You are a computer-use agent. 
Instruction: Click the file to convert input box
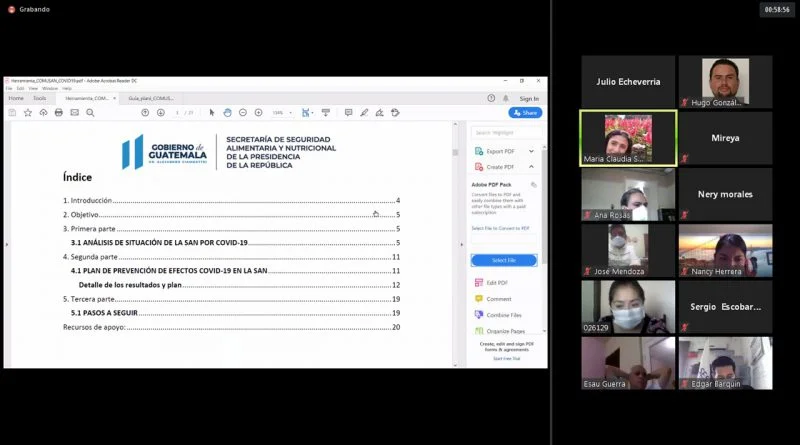(x=504, y=239)
